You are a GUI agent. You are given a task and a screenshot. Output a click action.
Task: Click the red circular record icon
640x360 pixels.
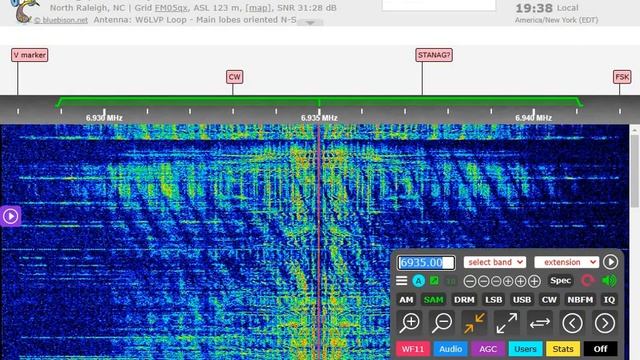pos(588,280)
